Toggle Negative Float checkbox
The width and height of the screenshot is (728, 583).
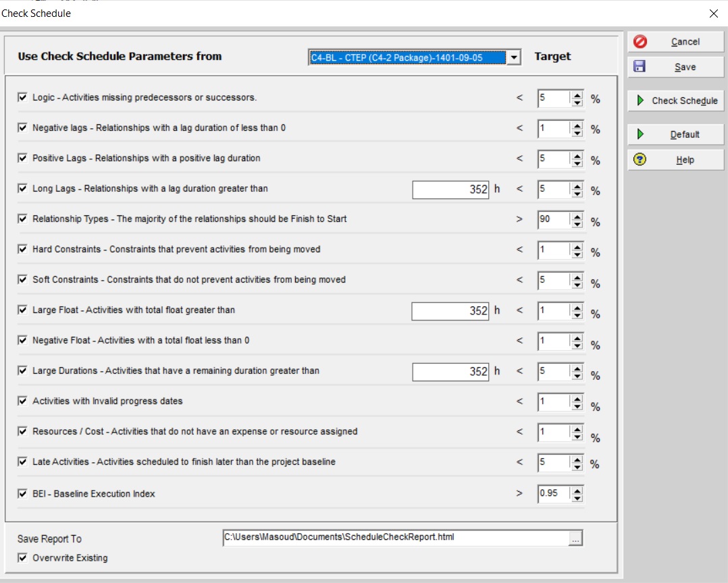click(22, 341)
